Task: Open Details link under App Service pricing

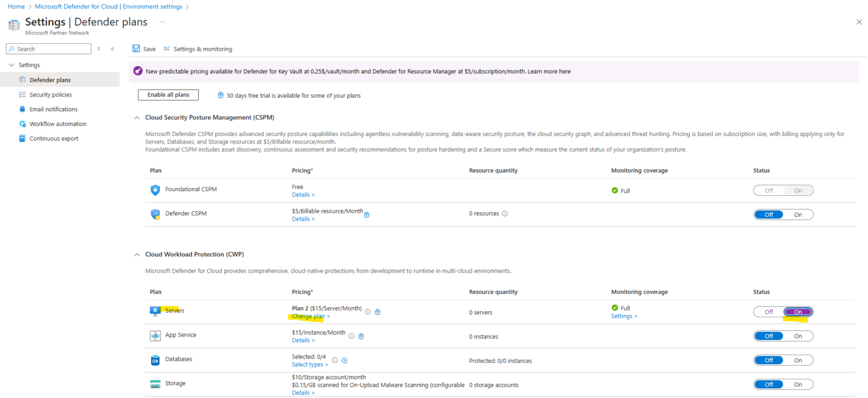Action: click(303, 340)
